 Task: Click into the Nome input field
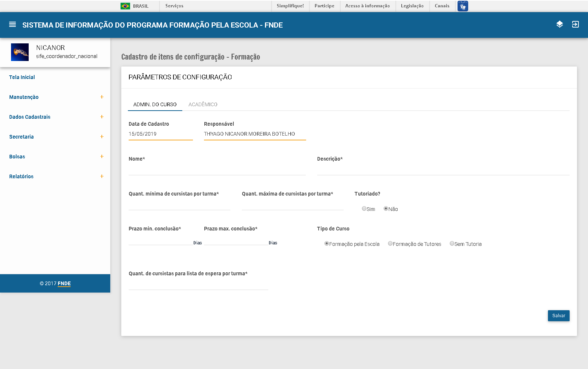point(217,170)
